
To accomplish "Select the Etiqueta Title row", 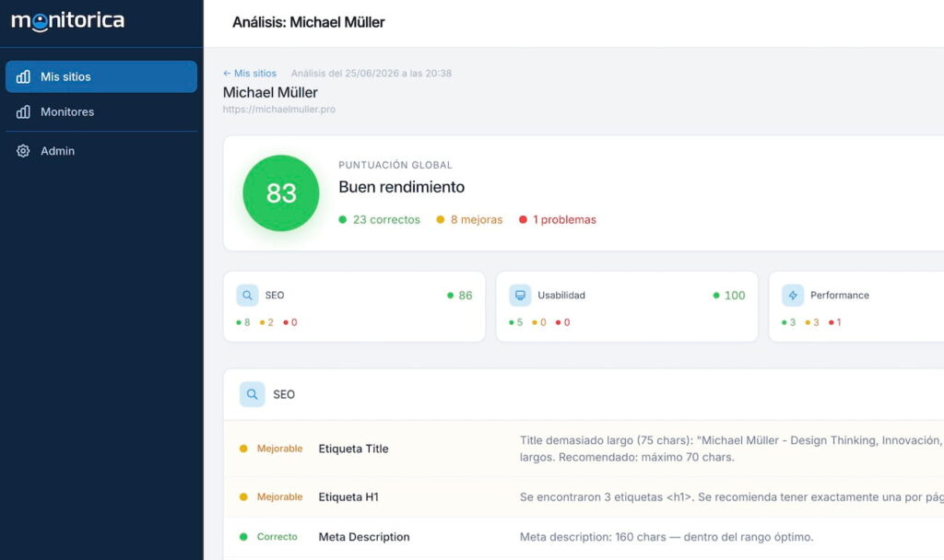I will [x=584, y=449].
